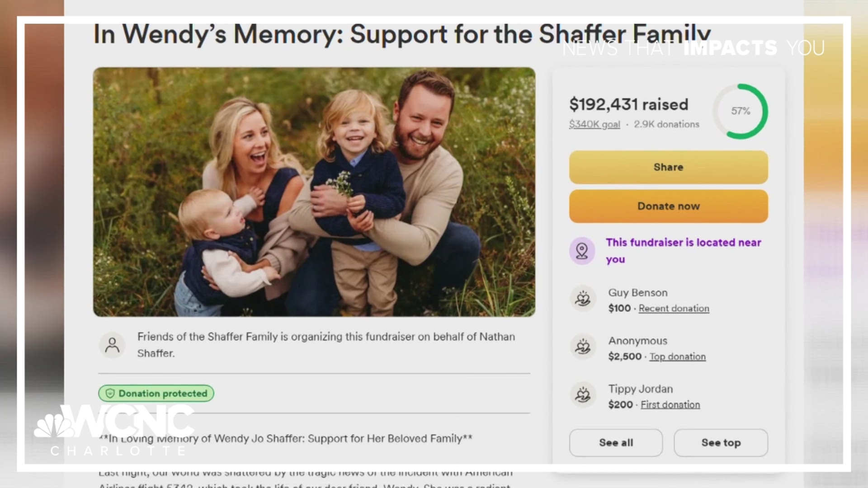Viewport: 868px width, 488px height.
Task: Click the organizer profile avatar icon
Action: coord(112,345)
